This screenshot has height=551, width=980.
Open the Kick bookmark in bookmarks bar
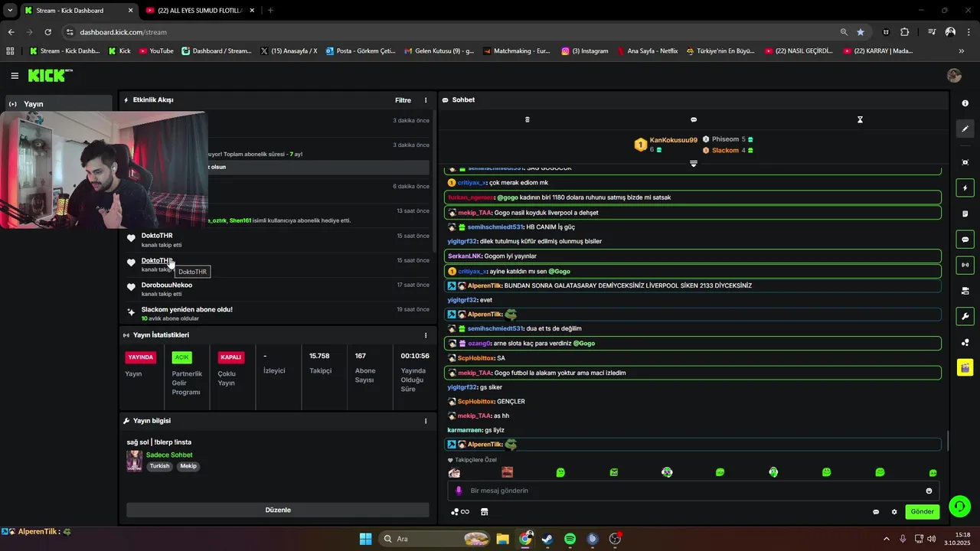click(x=119, y=51)
